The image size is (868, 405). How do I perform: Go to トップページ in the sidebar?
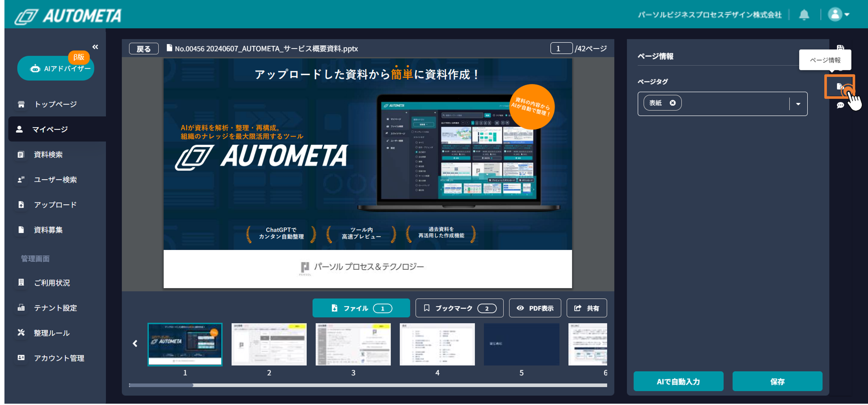(x=55, y=104)
